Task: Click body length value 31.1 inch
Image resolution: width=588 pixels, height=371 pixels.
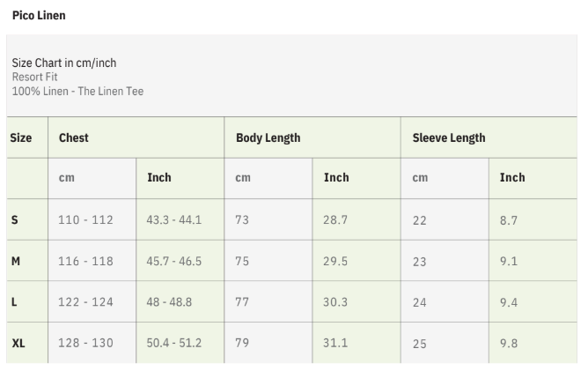Action: tap(335, 343)
